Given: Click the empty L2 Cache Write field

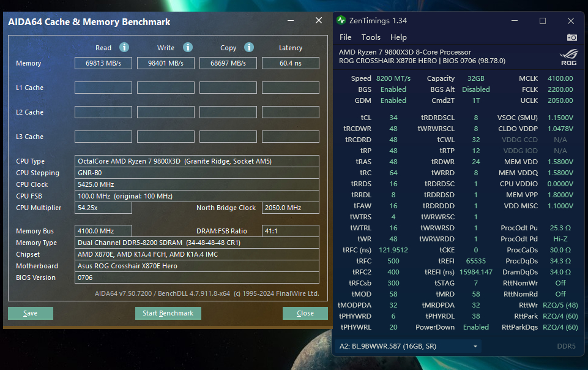Looking at the screenshot, I should (166, 112).
